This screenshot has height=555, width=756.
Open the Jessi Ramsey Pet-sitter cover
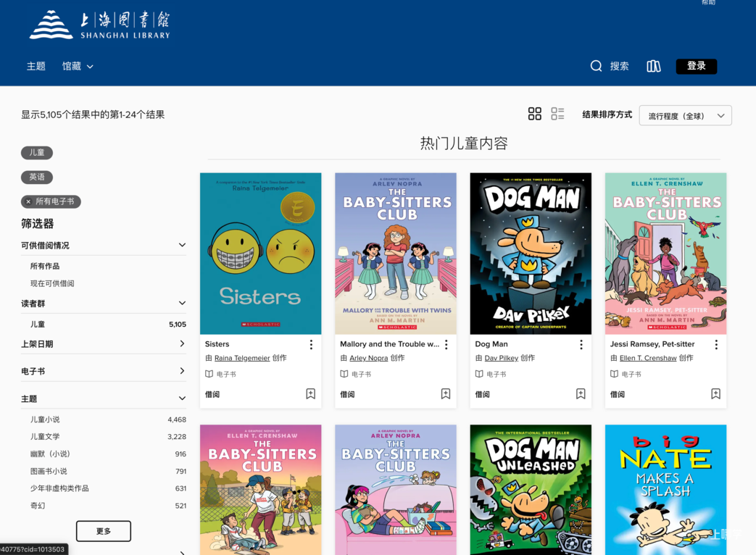(x=665, y=254)
